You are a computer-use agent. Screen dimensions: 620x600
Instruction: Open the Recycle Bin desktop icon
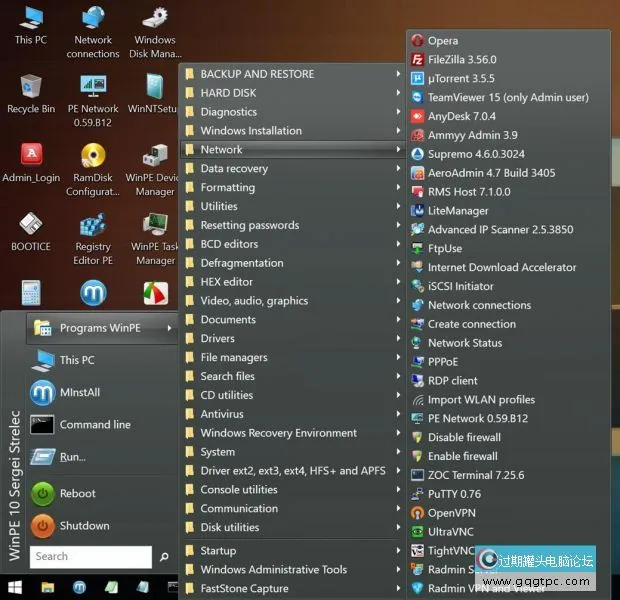coord(30,91)
